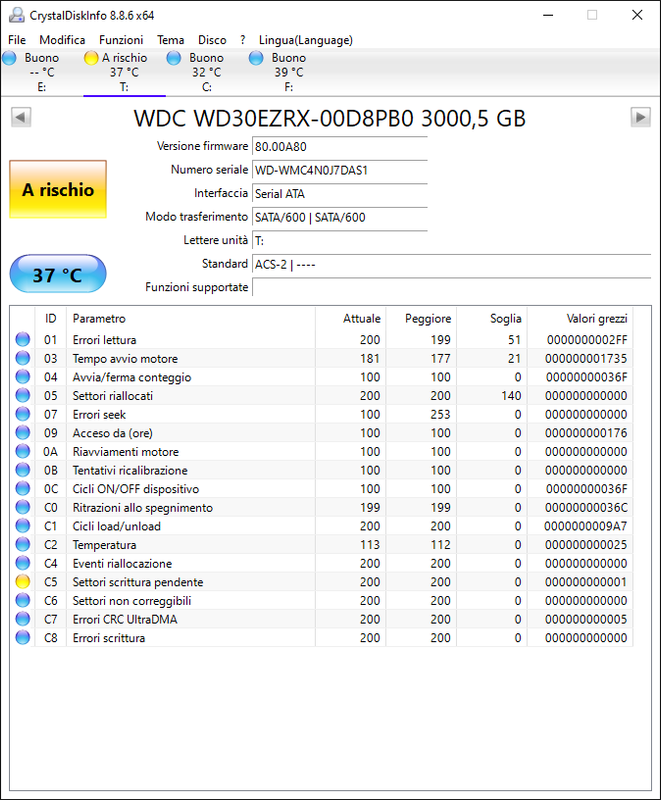Click the ID column header
Screen dimensions: 661x800
click(50, 318)
